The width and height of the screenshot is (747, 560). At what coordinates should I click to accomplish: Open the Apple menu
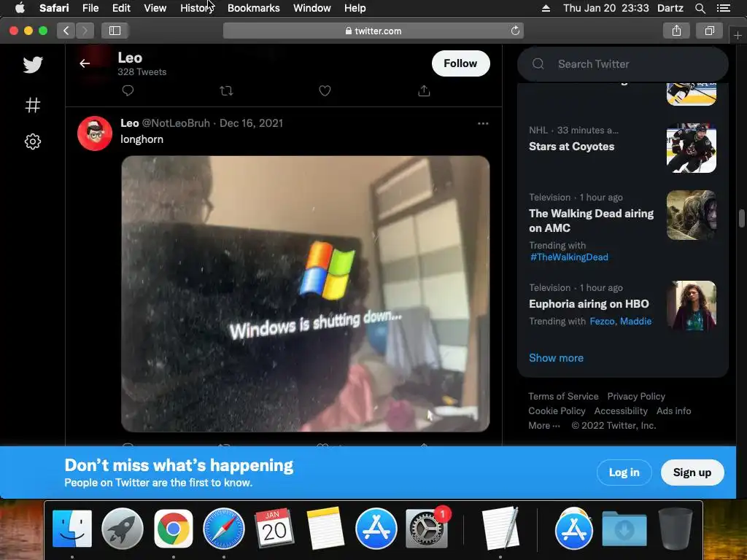20,8
